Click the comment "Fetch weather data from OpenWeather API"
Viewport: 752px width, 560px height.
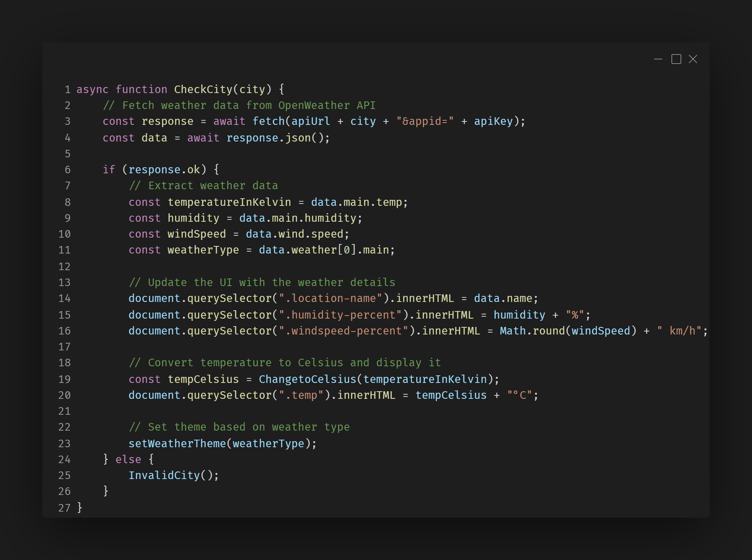[239, 105]
